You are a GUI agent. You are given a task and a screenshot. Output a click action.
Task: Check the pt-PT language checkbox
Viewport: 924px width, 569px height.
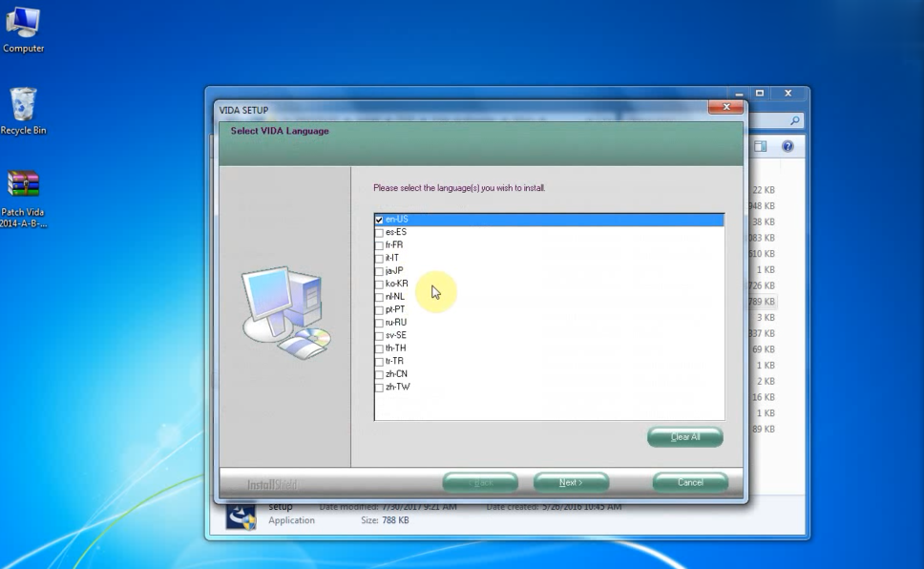click(x=379, y=310)
